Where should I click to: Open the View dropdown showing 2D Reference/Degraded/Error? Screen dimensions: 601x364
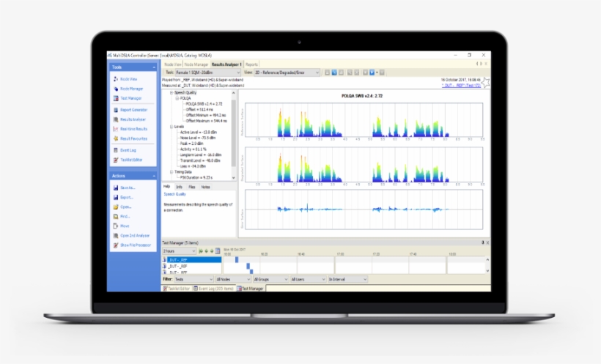pyautogui.click(x=287, y=73)
